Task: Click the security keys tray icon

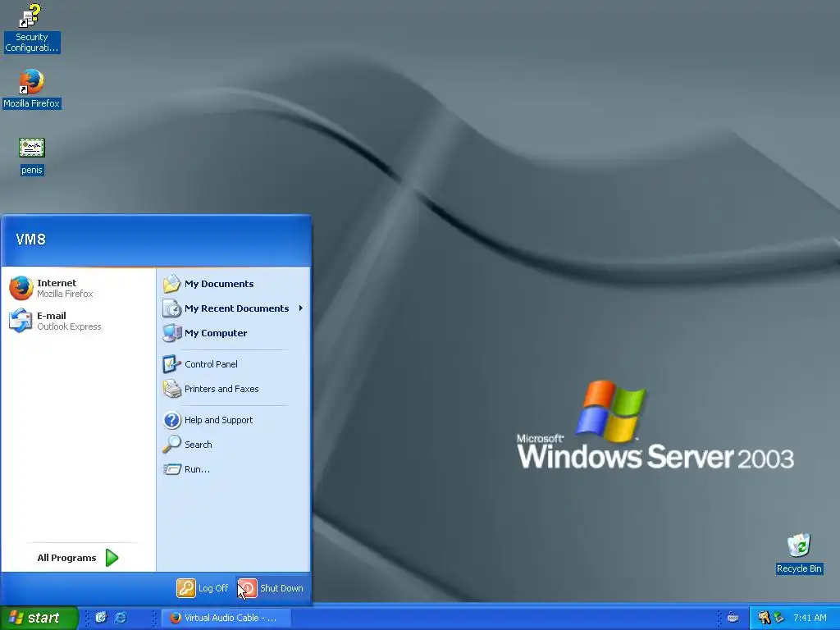Action: [x=764, y=618]
